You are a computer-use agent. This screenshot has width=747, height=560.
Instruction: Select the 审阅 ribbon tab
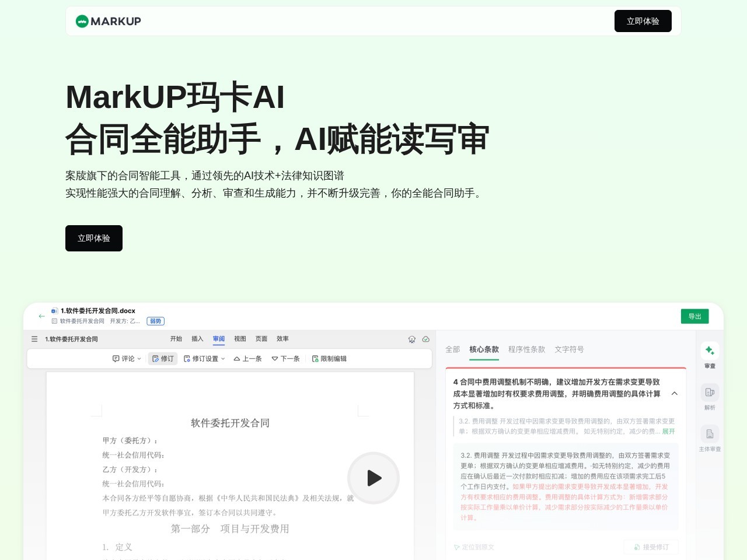tap(219, 339)
